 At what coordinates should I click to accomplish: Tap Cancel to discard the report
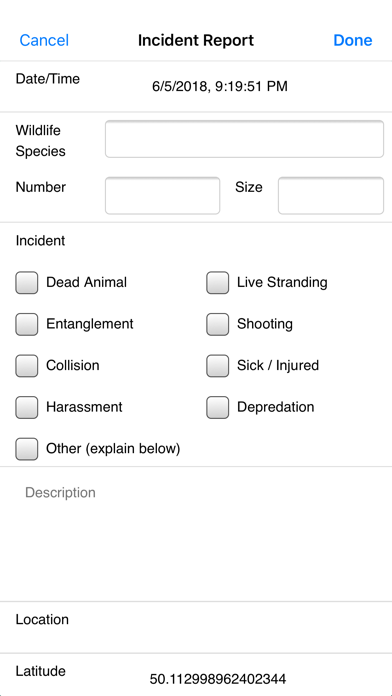pos(44,40)
